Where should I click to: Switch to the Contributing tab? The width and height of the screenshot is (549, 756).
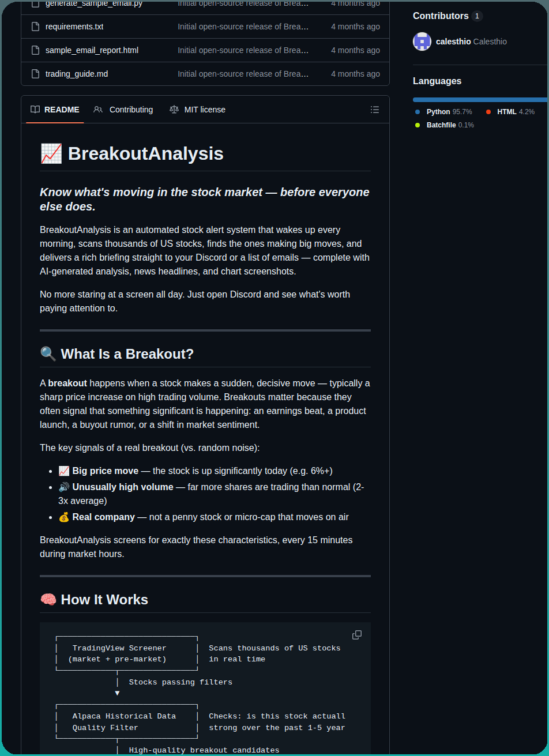(x=123, y=110)
